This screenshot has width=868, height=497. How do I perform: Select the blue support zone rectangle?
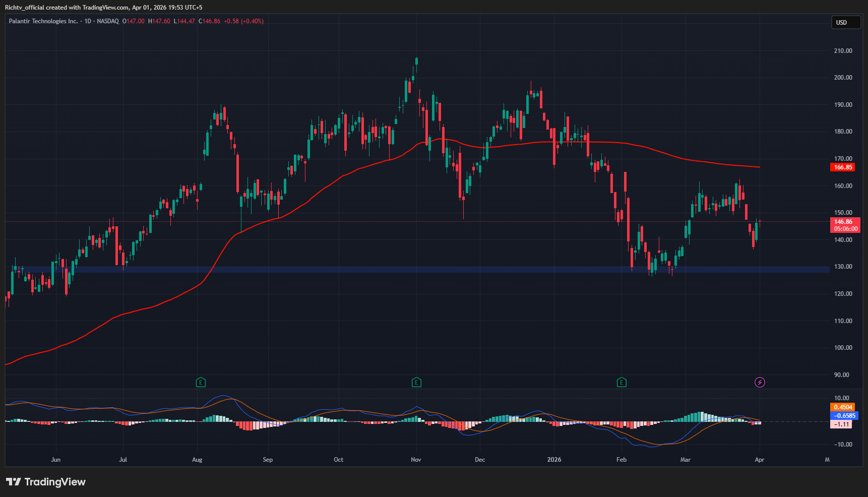[403, 270]
